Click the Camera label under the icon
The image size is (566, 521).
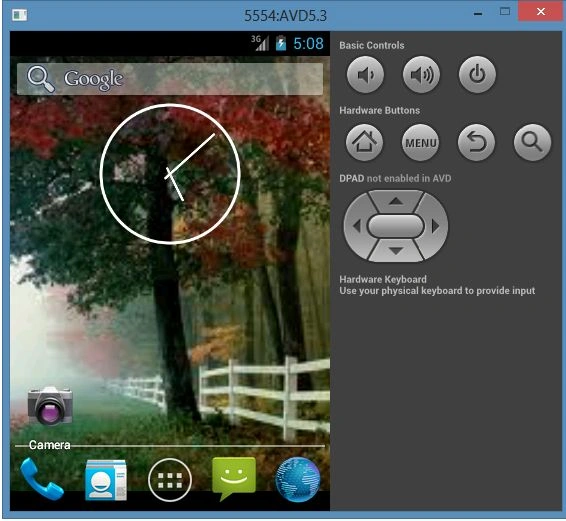pos(49,445)
